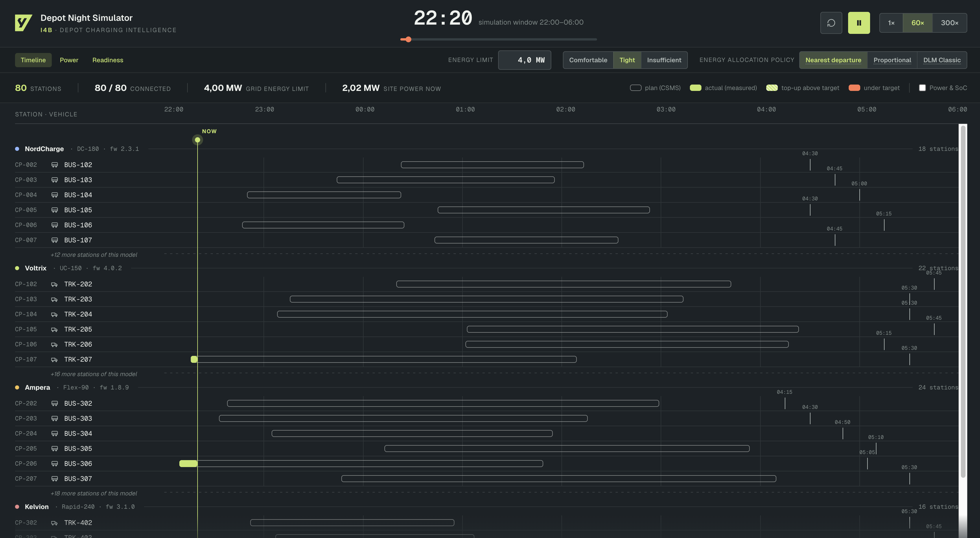The height and width of the screenshot is (538, 980).
Task: Click the Depot Night Simulator logo
Action: tap(23, 23)
